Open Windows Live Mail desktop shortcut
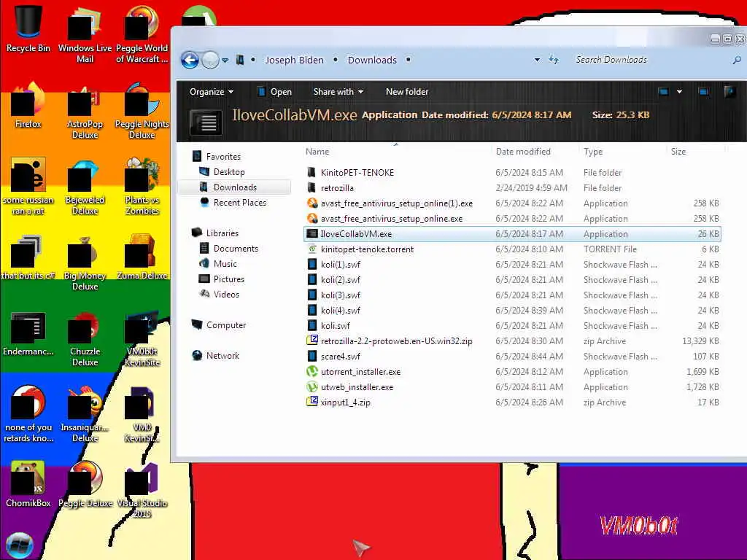The image size is (747, 560). point(85,34)
